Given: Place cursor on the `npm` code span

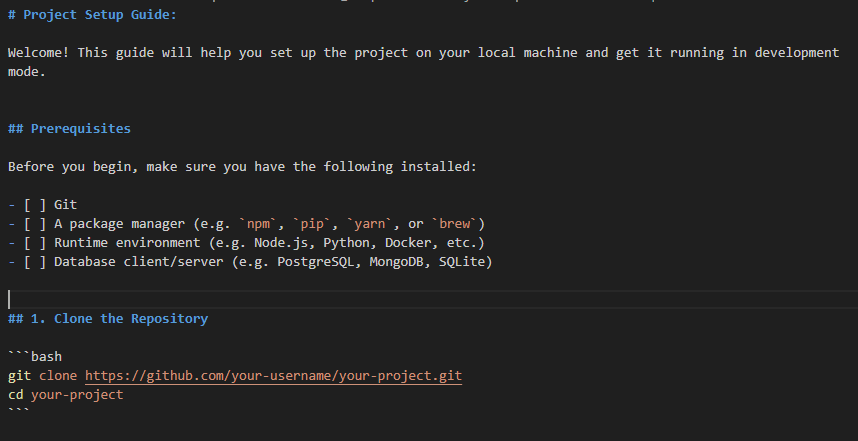Looking at the screenshot, I should click(259, 224).
